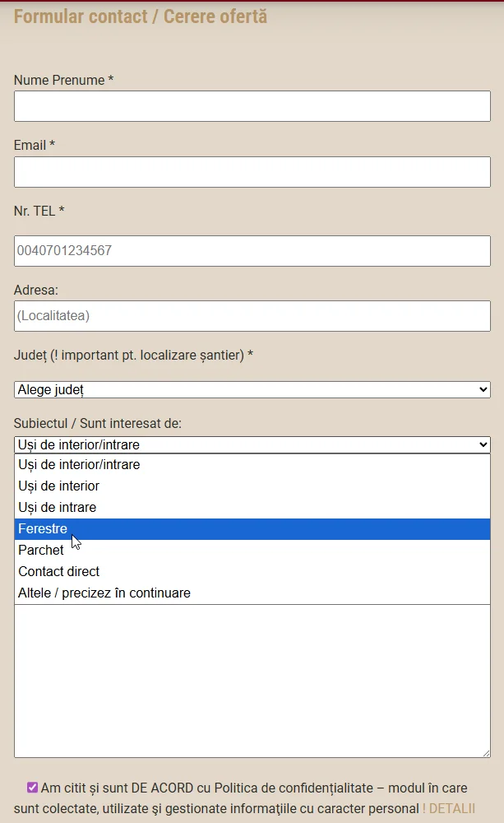Image resolution: width=504 pixels, height=823 pixels.
Task: Choose Contact direct from the list
Action: (59, 571)
